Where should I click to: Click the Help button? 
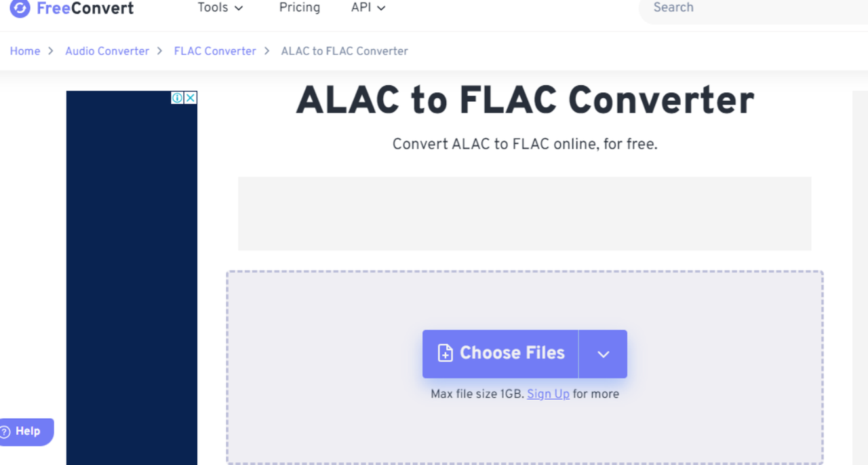[26, 431]
